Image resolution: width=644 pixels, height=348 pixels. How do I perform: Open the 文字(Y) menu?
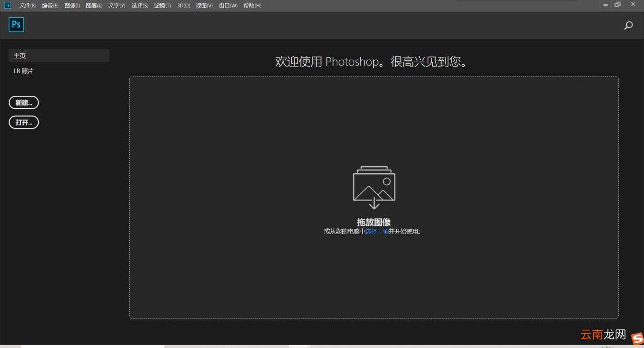click(x=117, y=6)
